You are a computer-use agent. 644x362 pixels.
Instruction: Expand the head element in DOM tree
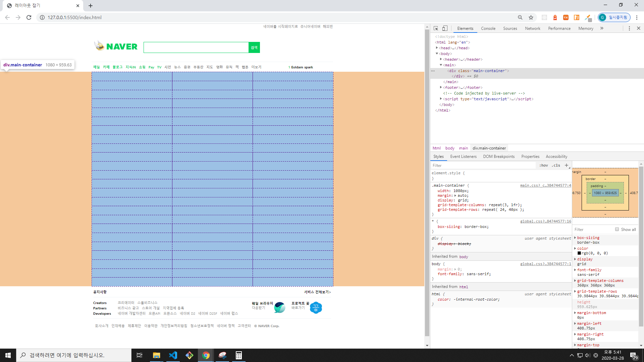click(x=437, y=48)
